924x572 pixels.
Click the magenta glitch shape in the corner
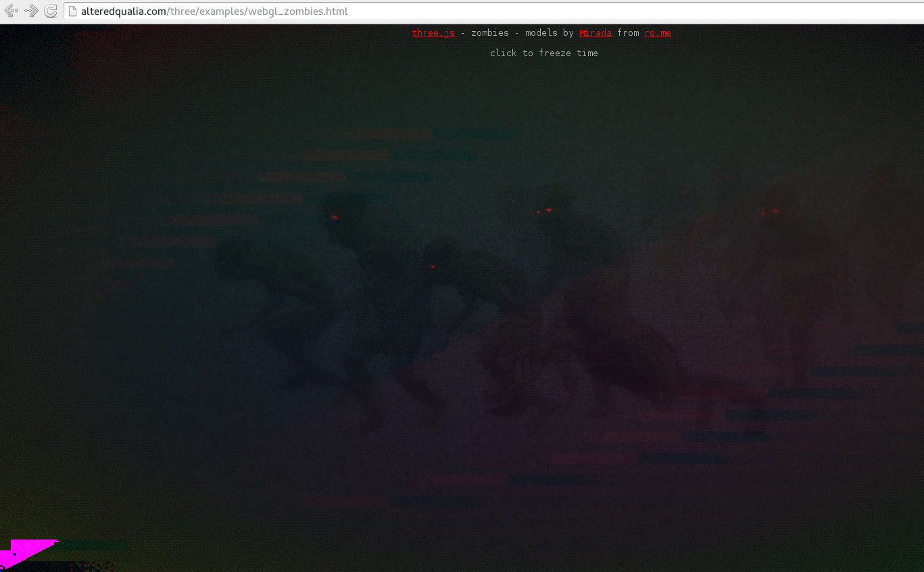26,552
